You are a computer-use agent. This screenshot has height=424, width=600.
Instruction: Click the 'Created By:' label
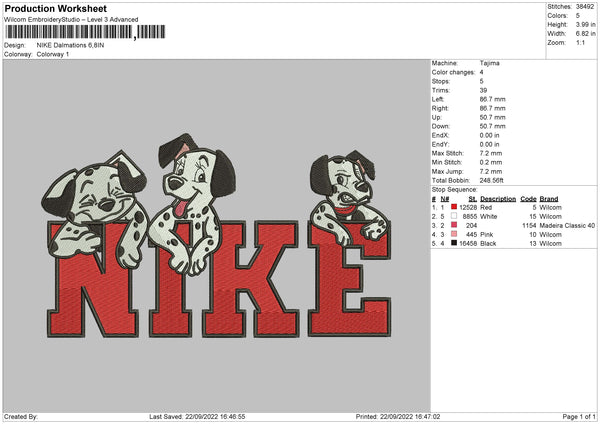tap(21, 416)
